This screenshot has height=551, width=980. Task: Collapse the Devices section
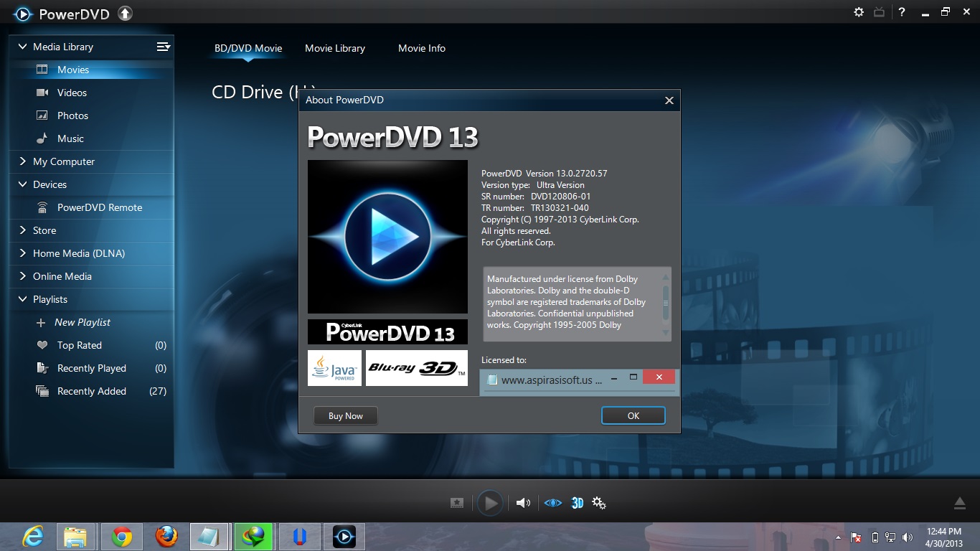[22, 184]
